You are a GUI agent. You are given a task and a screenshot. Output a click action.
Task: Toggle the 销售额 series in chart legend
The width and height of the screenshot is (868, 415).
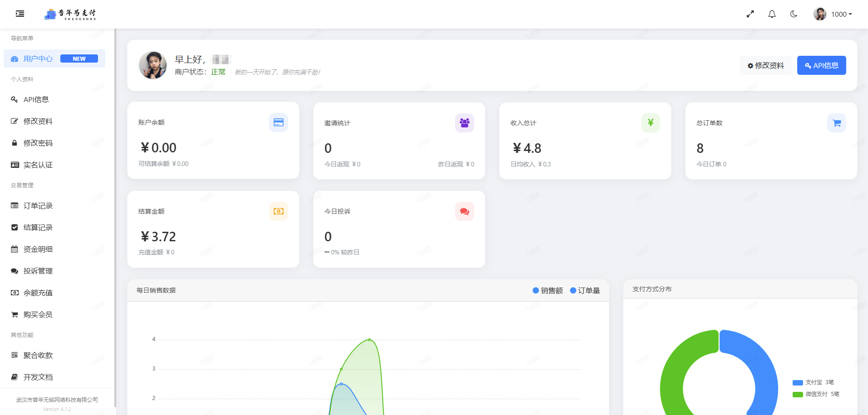pyautogui.click(x=548, y=290)
